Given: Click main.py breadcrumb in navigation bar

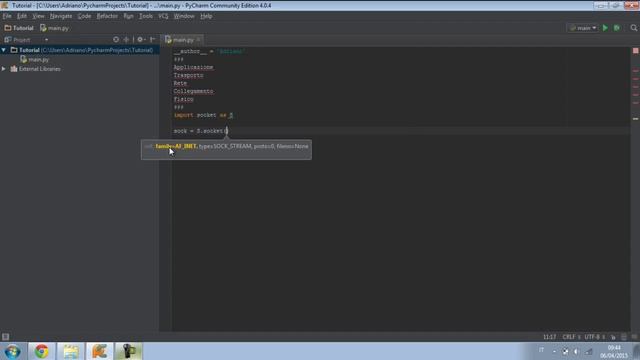Looking at the screenshot, I should (x=55, y=28).
